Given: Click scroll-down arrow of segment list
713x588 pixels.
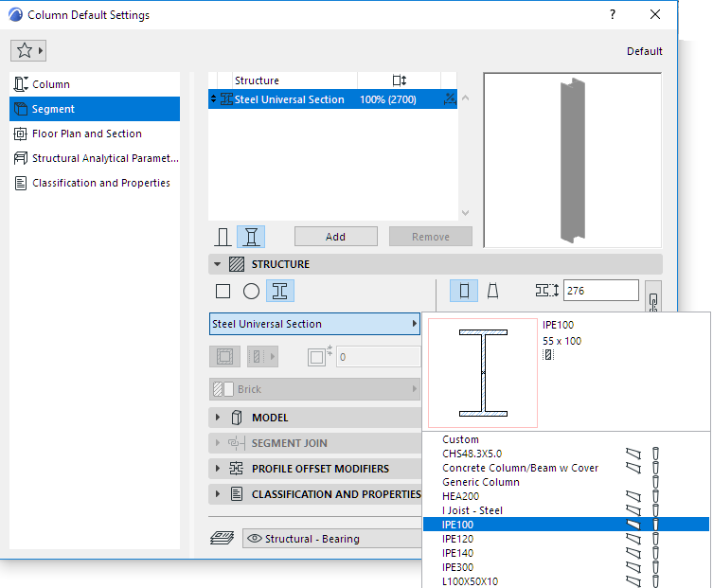Looking at the screenshot, I should tap(465, 212).
